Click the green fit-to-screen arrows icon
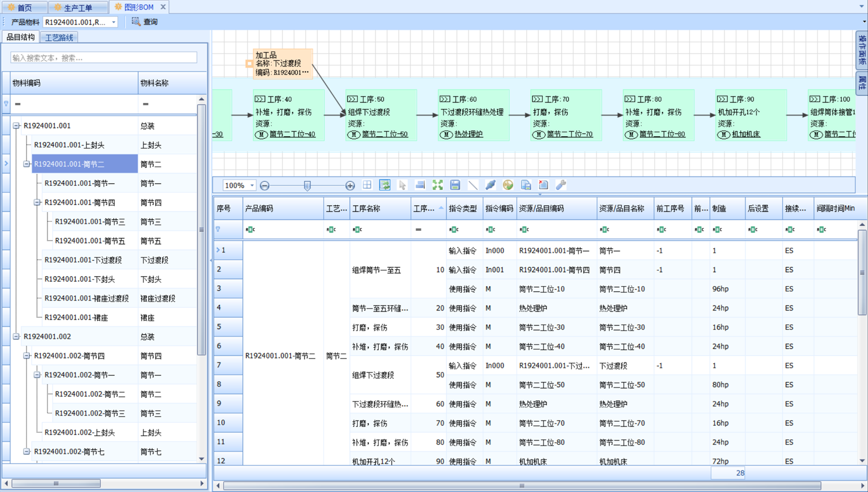868x492 pixels. click(x=438, y=185)
